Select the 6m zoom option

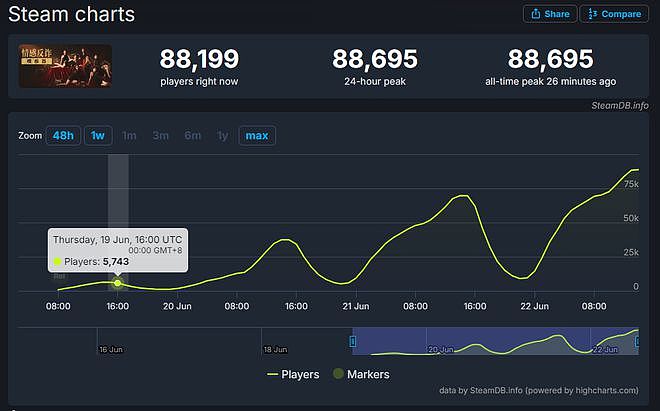(193, 136)
